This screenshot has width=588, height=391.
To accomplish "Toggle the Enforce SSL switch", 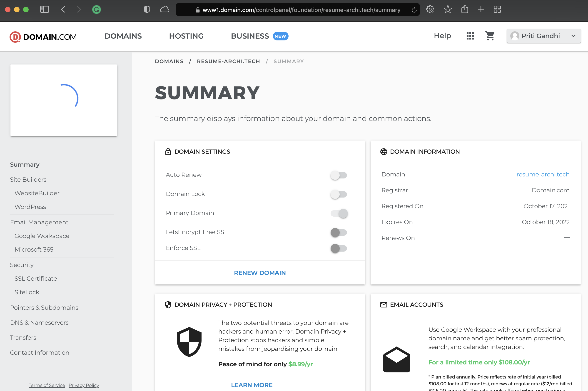I will click(x=339, y=248).
